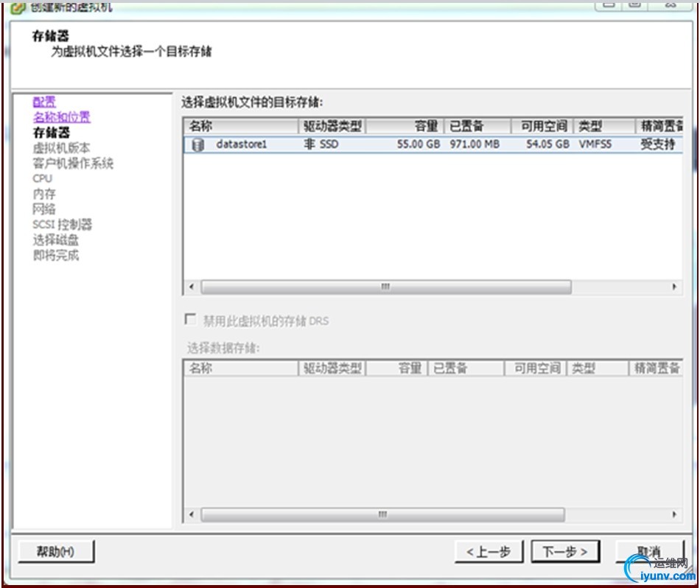
Task: Click lower table horizontal scrollbar thumb
Action: [x=382, y=514]
